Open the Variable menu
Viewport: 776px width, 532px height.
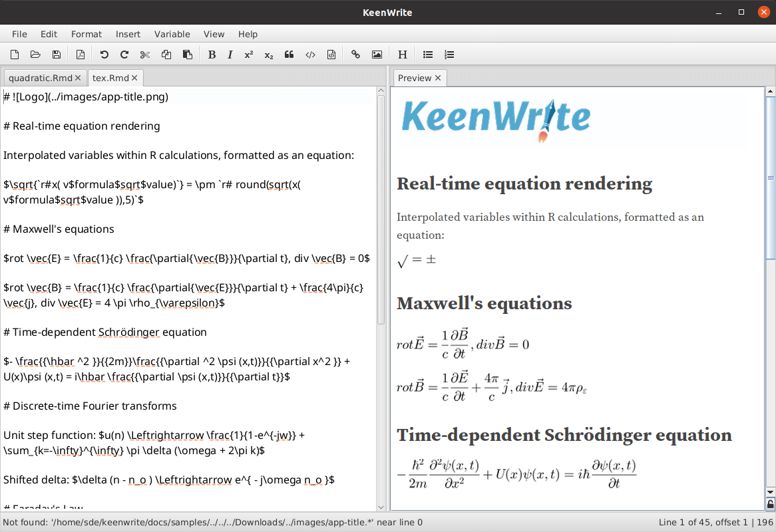tap(172, 34)
